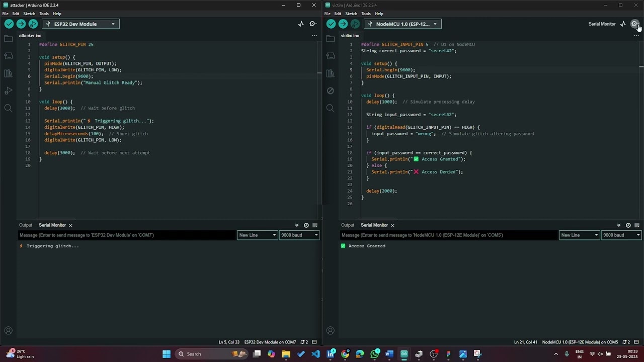644x362 pixels.
Task: Open Boards Manager in attacker window sidebar
Action: pyautogui.click(x=8, y=56)
